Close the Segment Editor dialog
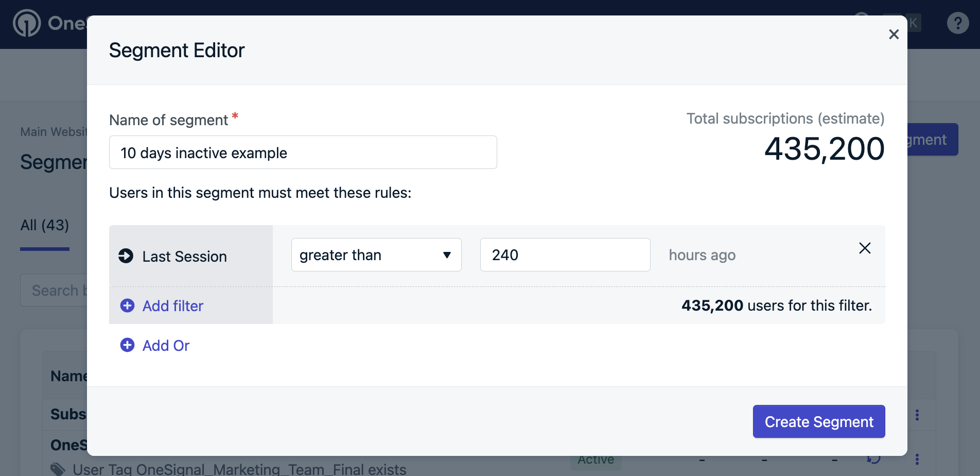Viewport: 980px width, 476px height. point(894,34)
